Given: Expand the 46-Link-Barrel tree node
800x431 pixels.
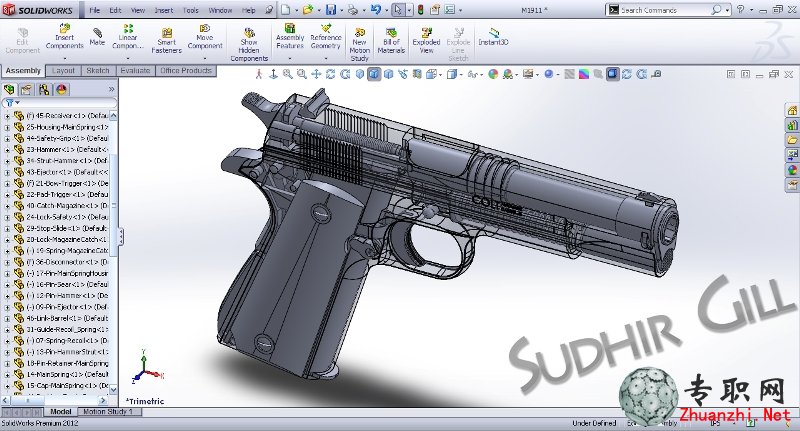Looking at the screenshot, I should (7, 318).
